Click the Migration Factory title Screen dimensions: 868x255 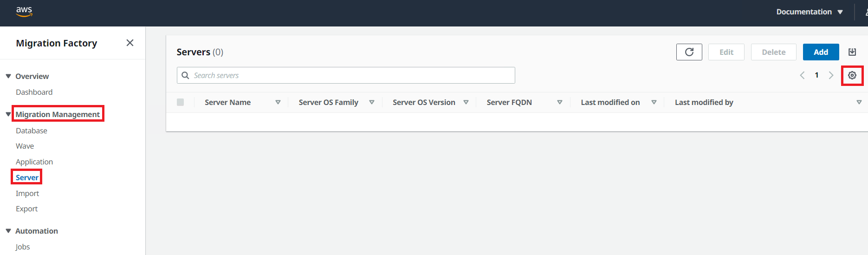[57, 43]
